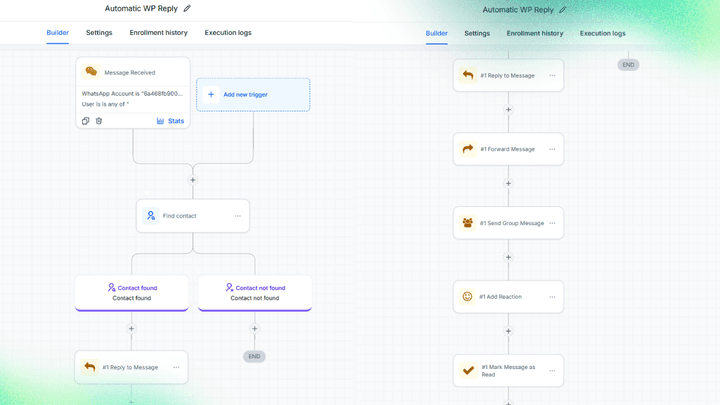Viewport: 720px width, 405px height.
Task: Click the Send Group Message people icon
Action: pyautogui.click(x=467, y=223)
